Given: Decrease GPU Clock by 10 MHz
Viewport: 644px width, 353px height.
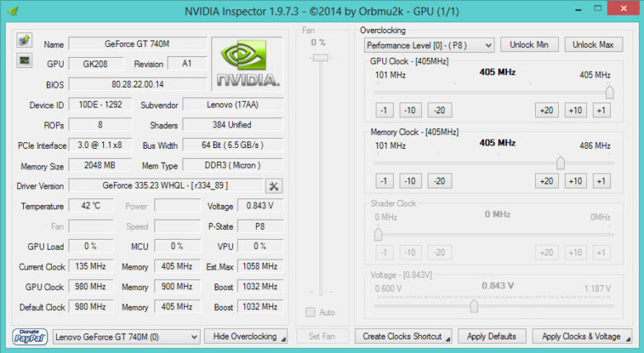Looking at the screenshot, I should pyautogui.click(x=410, y=110).
